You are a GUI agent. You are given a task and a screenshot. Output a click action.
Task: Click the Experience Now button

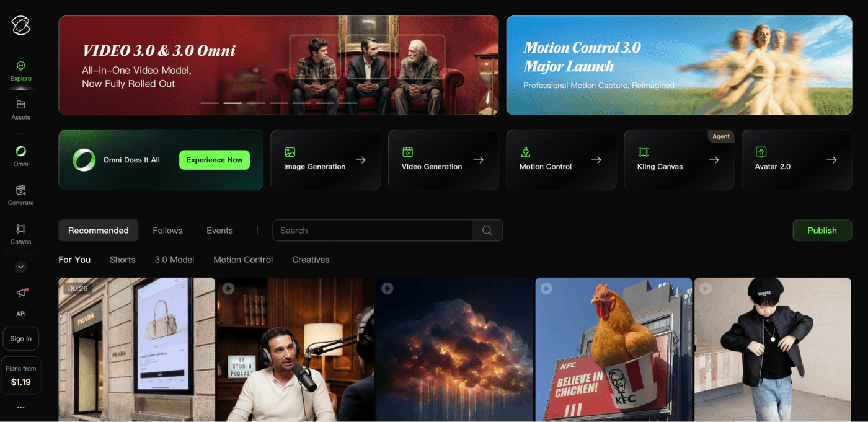click(215, 160)
